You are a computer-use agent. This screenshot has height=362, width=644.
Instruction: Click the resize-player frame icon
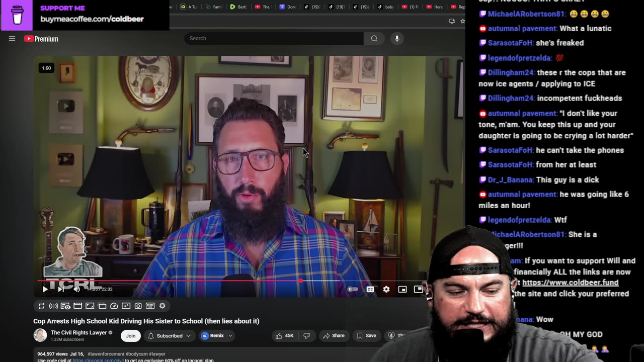[x=90, y=306]
